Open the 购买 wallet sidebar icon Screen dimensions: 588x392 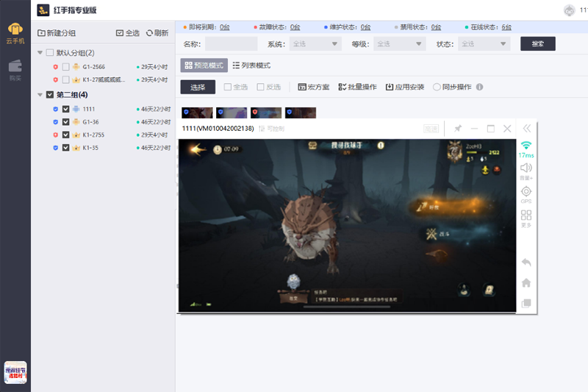pos(15,70)
